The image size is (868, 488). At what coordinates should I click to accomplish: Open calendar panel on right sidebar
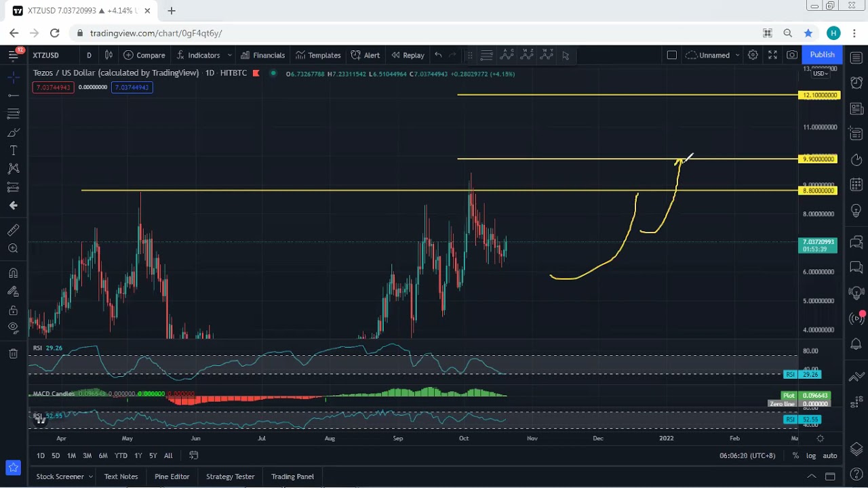(856, 184)
